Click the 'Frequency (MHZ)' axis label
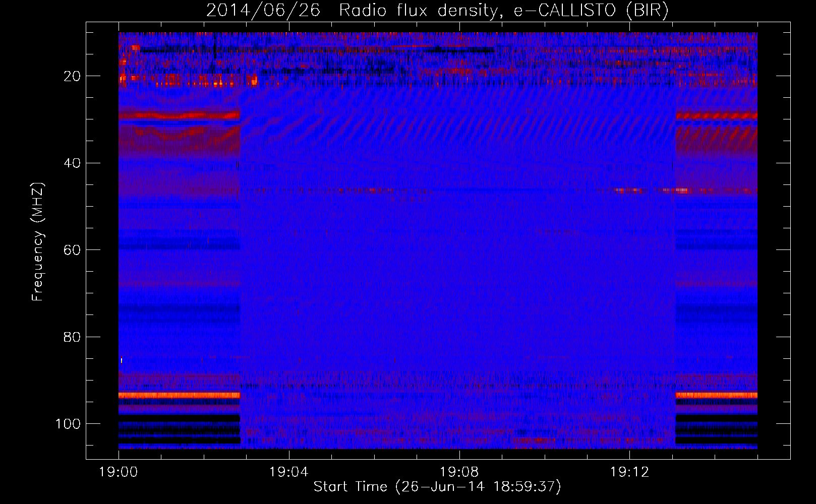The height and width of the screenshot is (504, 816). coord(38,242)
